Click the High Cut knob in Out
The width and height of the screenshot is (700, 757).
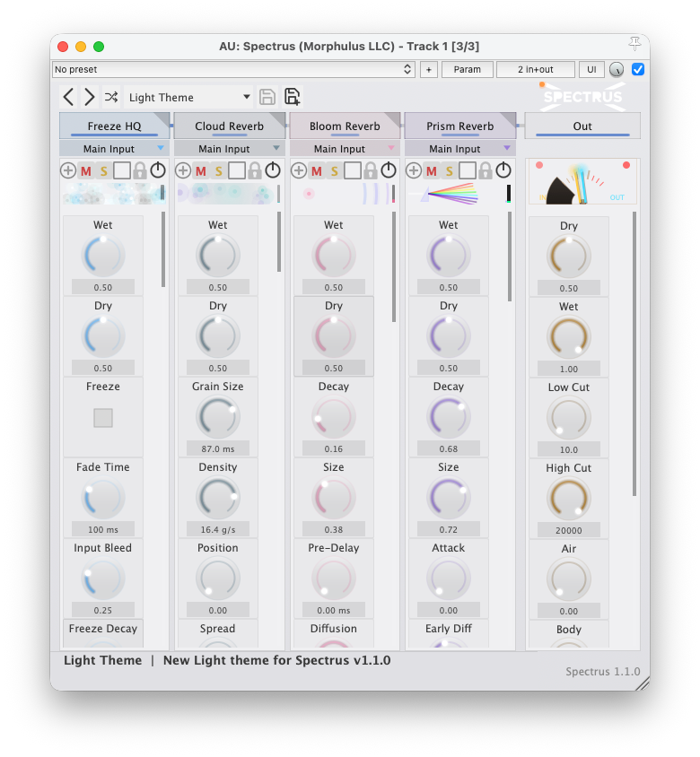(569, 498)
